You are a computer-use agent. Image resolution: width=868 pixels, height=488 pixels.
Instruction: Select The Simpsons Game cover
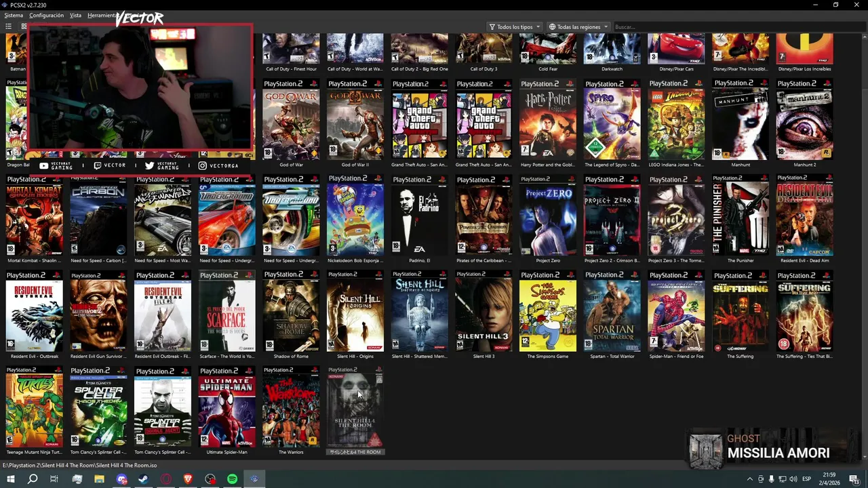tap(548, 311)
